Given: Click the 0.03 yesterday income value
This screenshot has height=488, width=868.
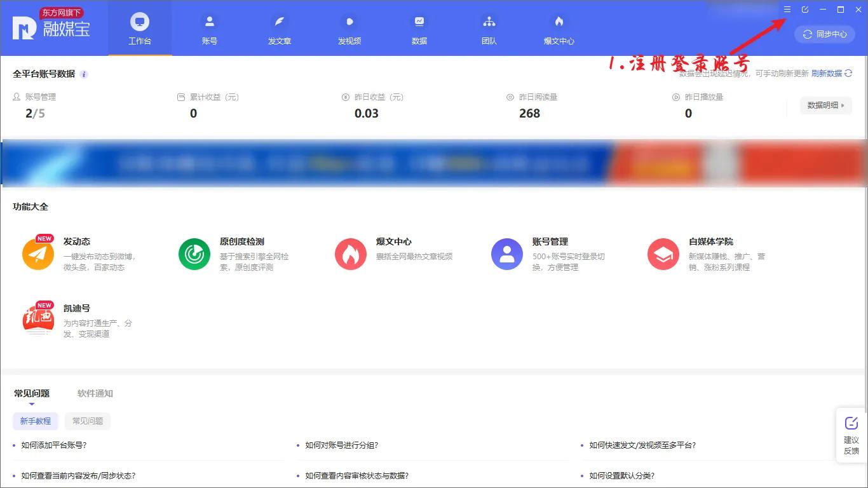Looking at the screenshot, I should pos(367,114).
